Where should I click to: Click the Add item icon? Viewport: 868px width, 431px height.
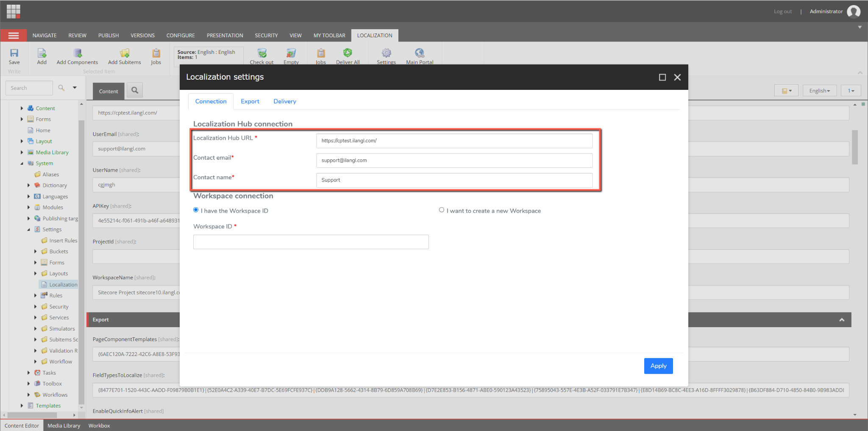[x=42, y=53]
